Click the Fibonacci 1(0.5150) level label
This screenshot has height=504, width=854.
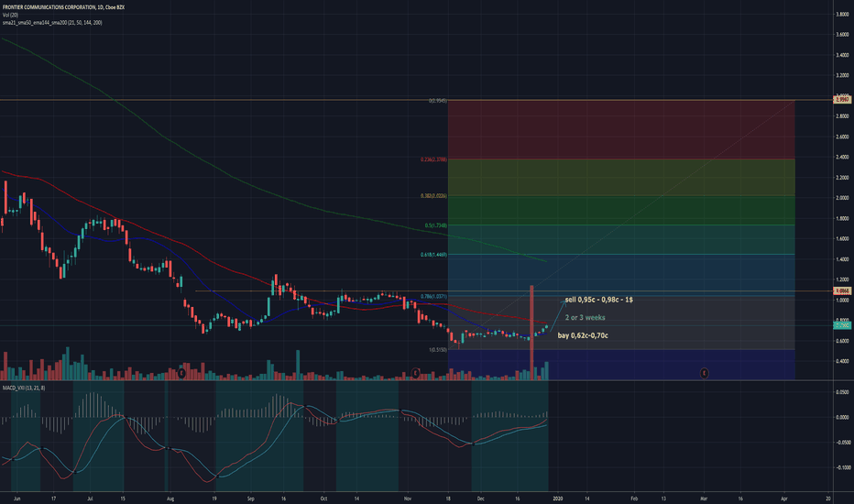coord(438,350)
